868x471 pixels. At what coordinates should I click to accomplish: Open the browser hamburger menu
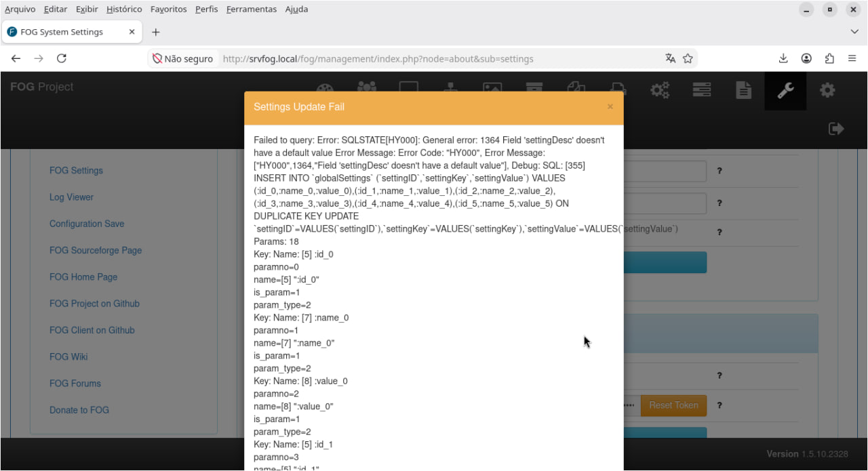coord(852,59)
